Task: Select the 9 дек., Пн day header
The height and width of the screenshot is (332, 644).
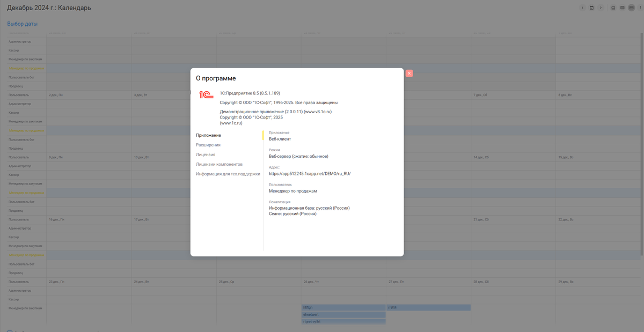Action: pyautogui.click(x=56, y=157)
